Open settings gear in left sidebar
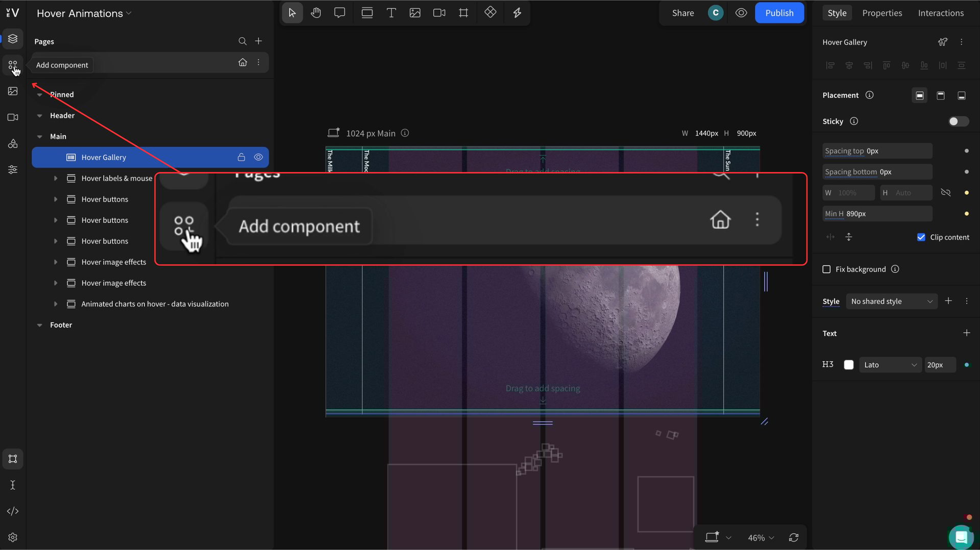 [13, 537]
